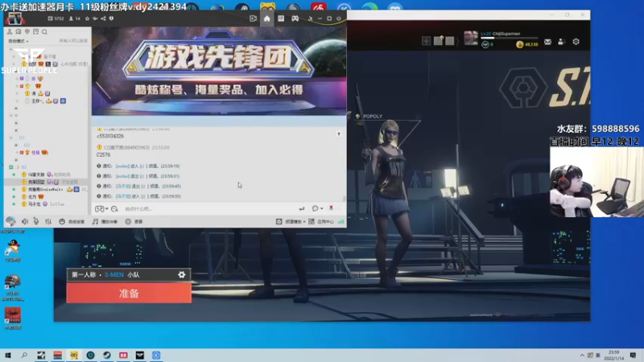Open the video/live tab in YY toolbar
The width and height of the screenshot is (644, 362).
253,19
